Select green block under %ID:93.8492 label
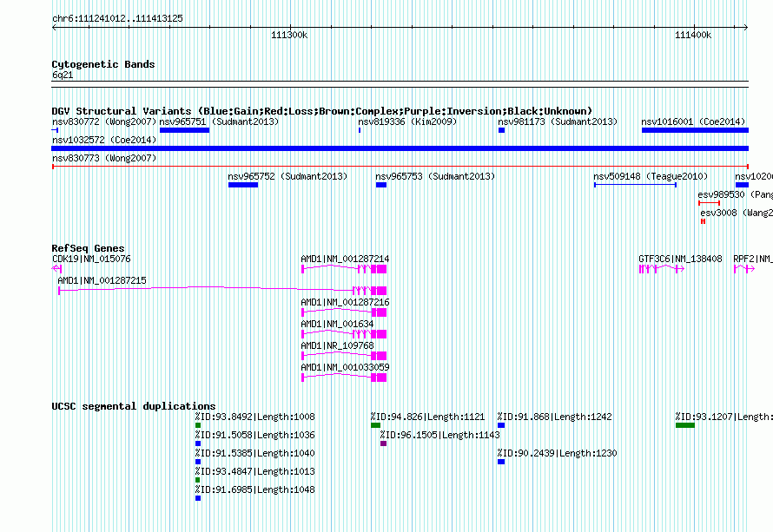 pyautogui.click(x=198, y=425)
